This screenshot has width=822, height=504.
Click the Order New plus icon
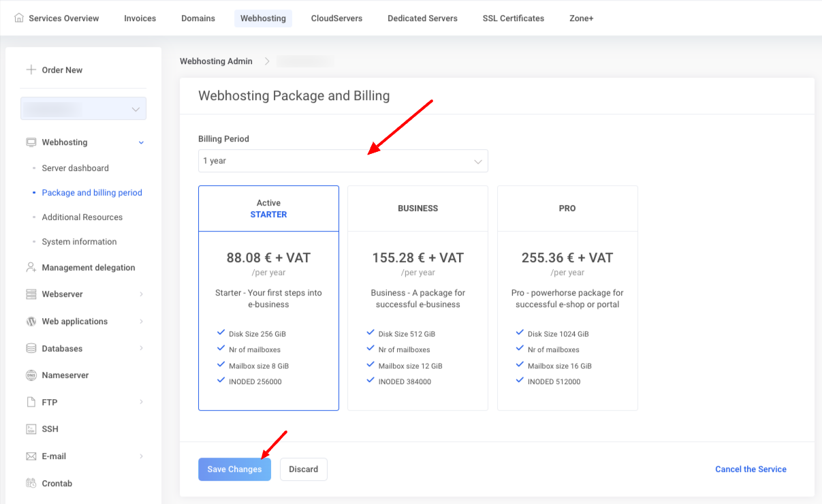(x=31, y=69)
